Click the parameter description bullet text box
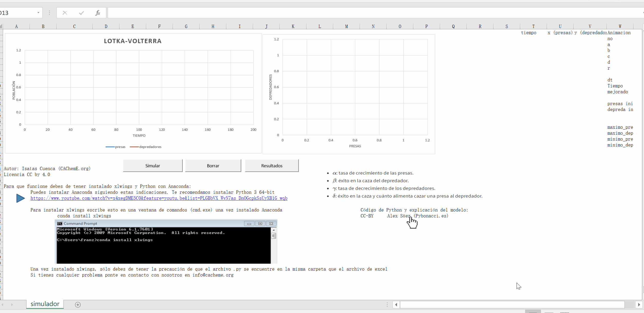 click(405, 185)
